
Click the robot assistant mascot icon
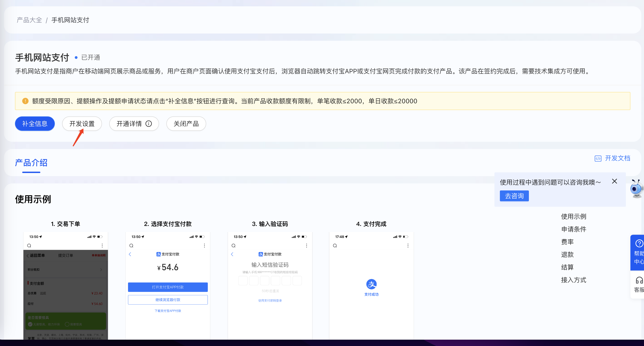point(637,189)
